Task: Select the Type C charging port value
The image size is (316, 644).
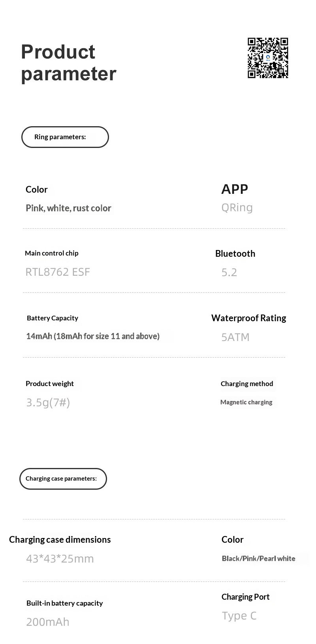Action: (x=239, y=616)
